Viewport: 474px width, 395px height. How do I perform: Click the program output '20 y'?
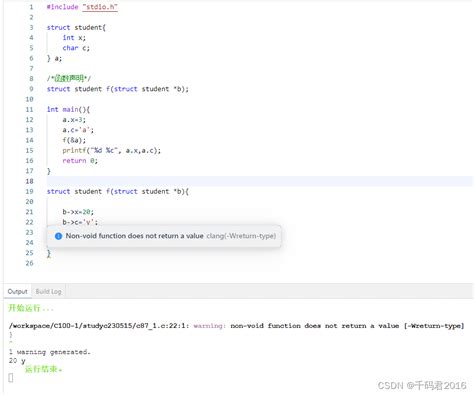click(x=17, y=361)
